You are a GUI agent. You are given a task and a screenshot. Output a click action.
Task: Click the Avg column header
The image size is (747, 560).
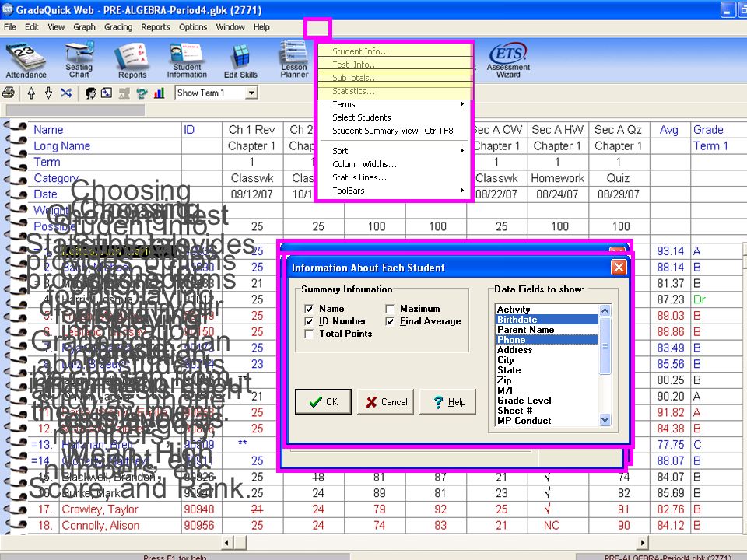pyautogui.click(x=669, y=130)
